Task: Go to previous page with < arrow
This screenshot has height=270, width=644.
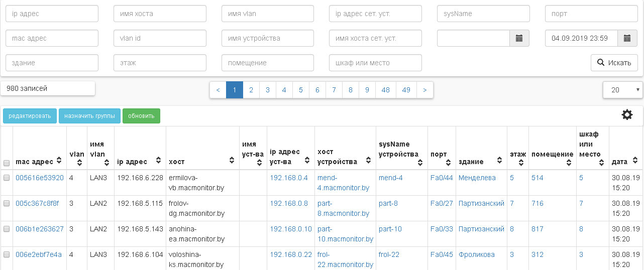Action: click(x=218, y=90)
